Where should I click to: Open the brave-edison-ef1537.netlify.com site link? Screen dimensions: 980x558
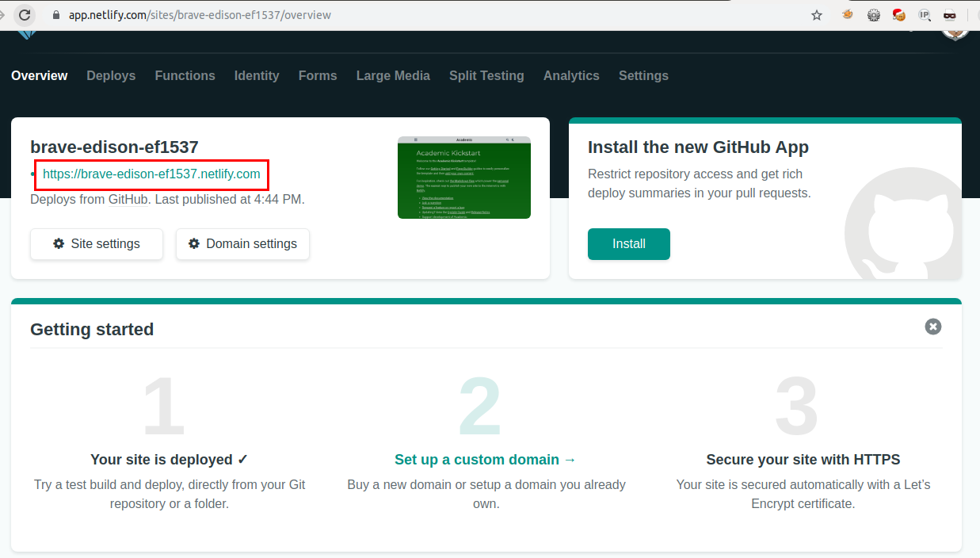[x=151, y=174]
